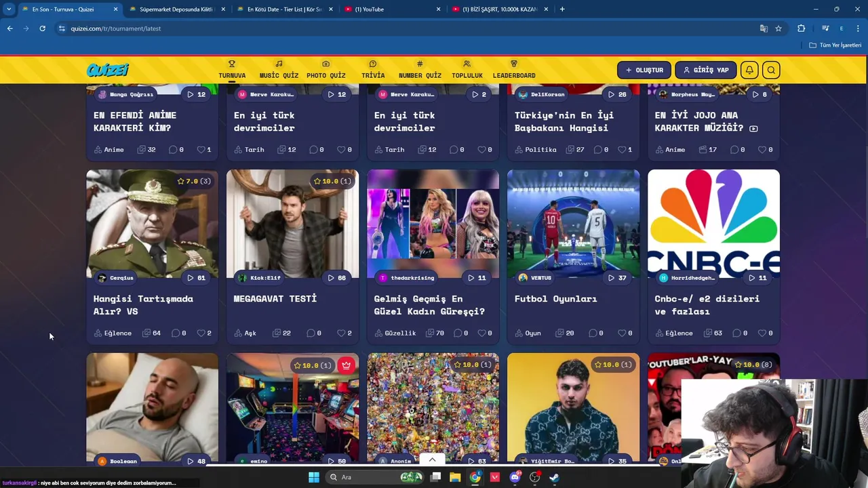Open Hangisi Tartışmada Alır? VS thumbnail

pyautogui.click(x=152, y=224)
